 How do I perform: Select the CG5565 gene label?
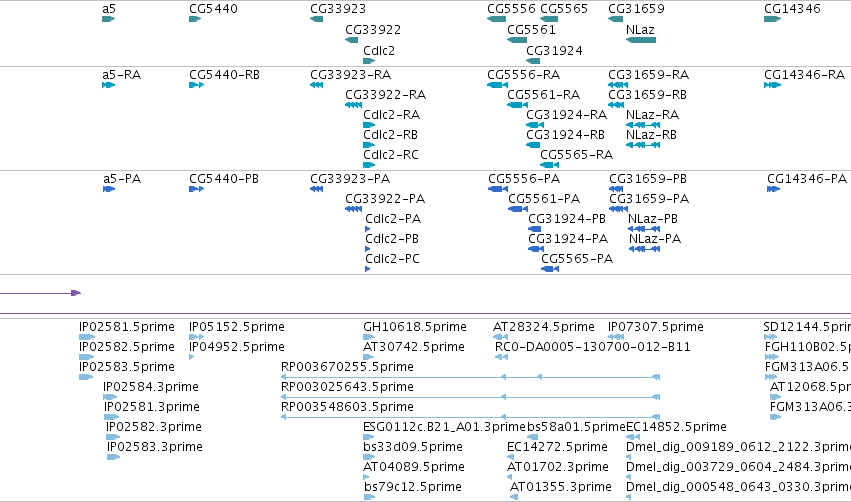click(564, 9)
